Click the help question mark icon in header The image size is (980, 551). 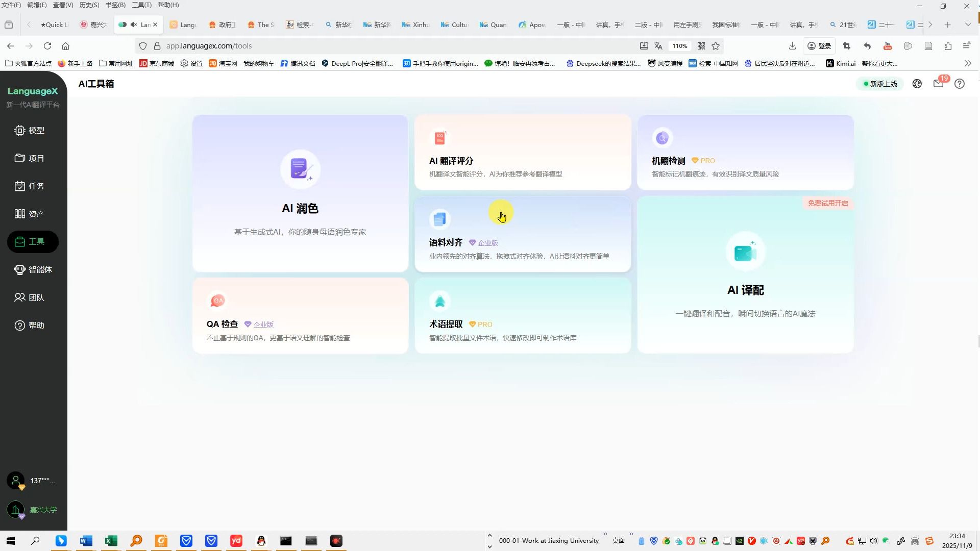tap(960, 84)
